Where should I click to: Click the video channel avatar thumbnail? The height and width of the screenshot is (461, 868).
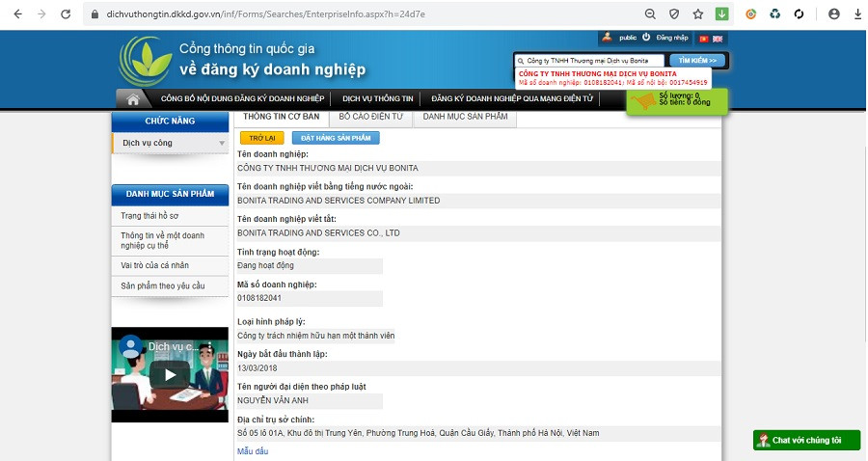(130, 347)
